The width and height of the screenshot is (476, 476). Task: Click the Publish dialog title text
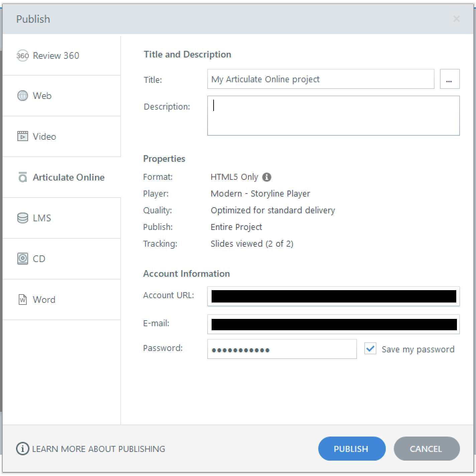pyautogui.click(x=33, y=19)
